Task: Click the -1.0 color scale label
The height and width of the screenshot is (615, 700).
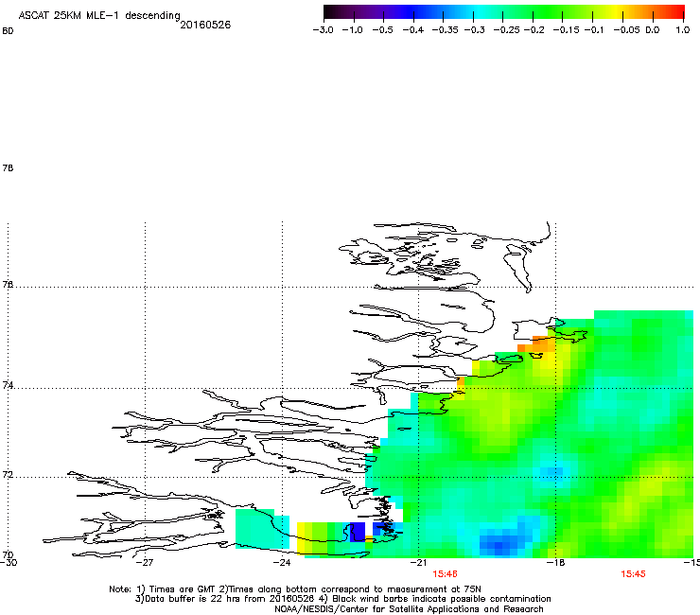Action: pos(353,30)
